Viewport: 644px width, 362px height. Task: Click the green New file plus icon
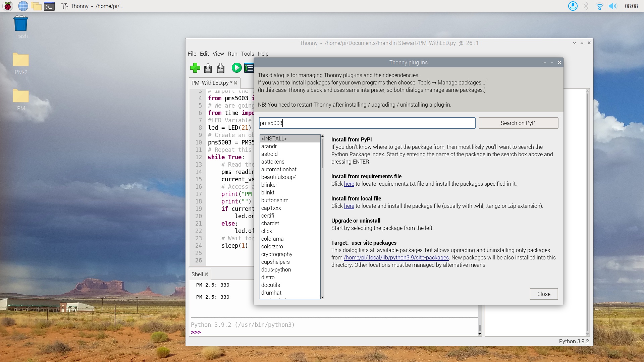coord(195,68)
